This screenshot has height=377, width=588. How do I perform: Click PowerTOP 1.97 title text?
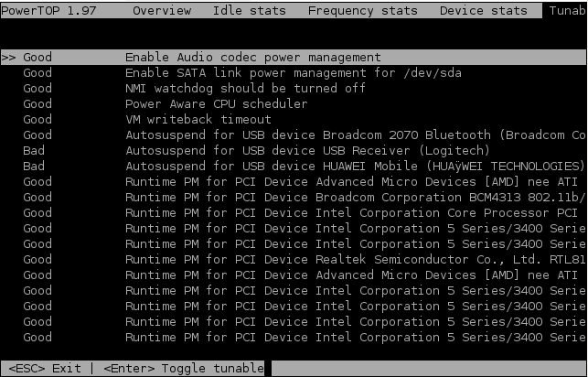[48, 10]
